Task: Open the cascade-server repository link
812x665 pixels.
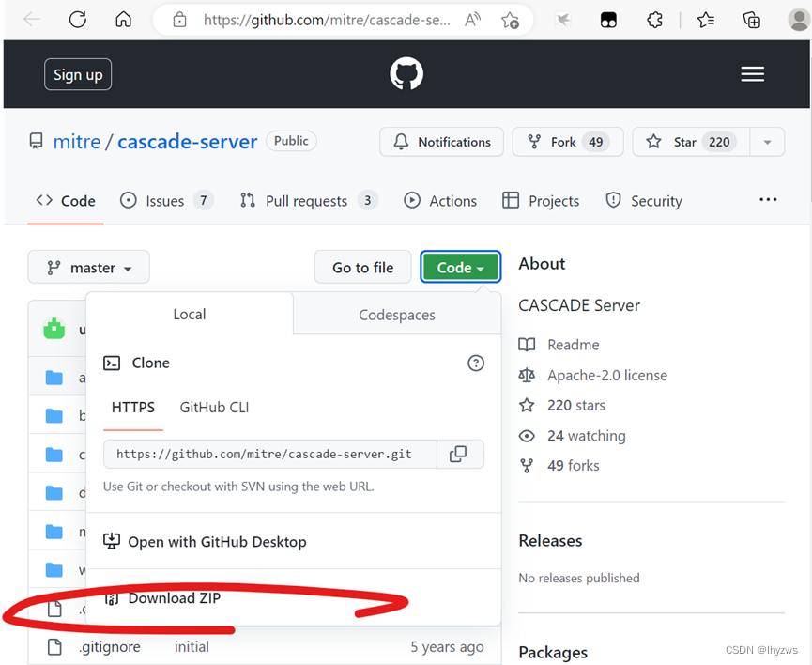Action: (188, 142)
